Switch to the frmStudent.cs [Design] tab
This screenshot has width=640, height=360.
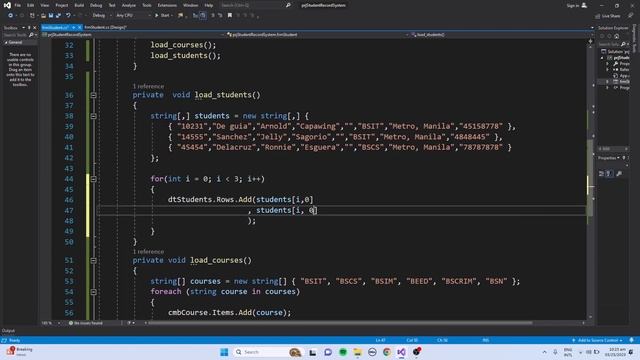pyautogui.click(x=105, y=27)
